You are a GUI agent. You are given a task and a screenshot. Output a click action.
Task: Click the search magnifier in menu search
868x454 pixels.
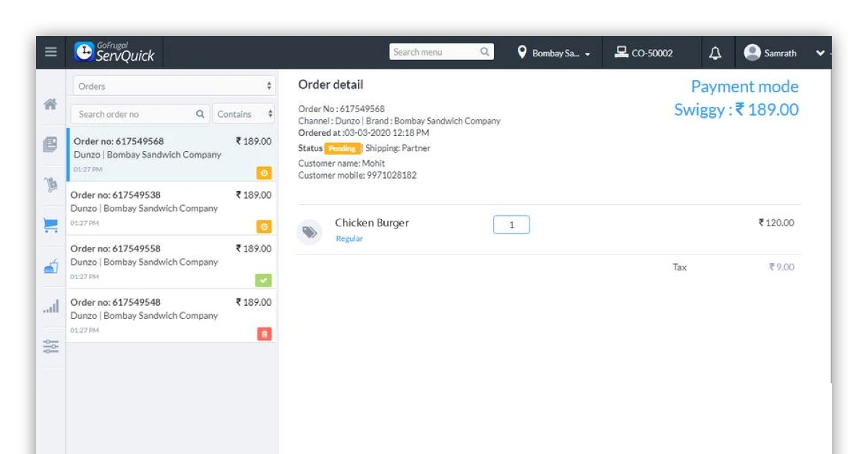485,52
